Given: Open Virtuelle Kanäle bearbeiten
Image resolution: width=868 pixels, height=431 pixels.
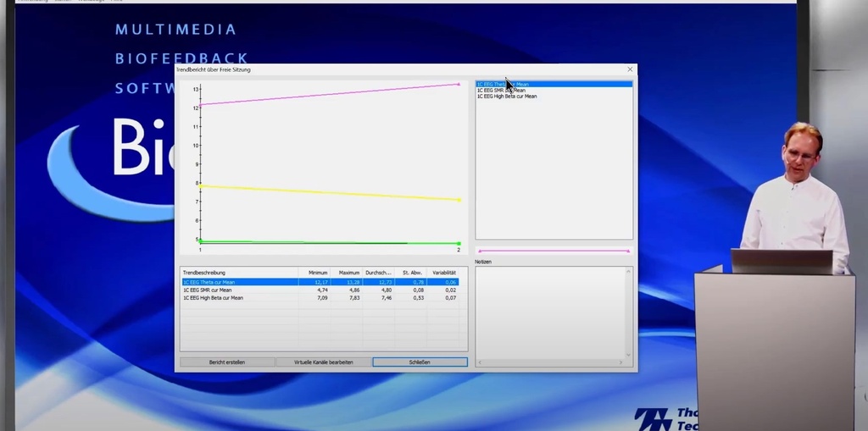Looking at the screenshot, I should [323, 362].
